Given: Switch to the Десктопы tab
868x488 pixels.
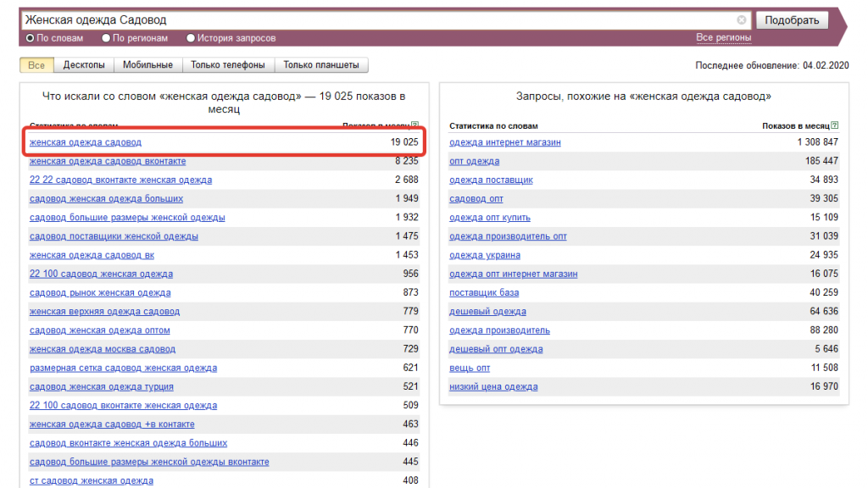Looking at the screenshot, I should [x=84, y=65].
